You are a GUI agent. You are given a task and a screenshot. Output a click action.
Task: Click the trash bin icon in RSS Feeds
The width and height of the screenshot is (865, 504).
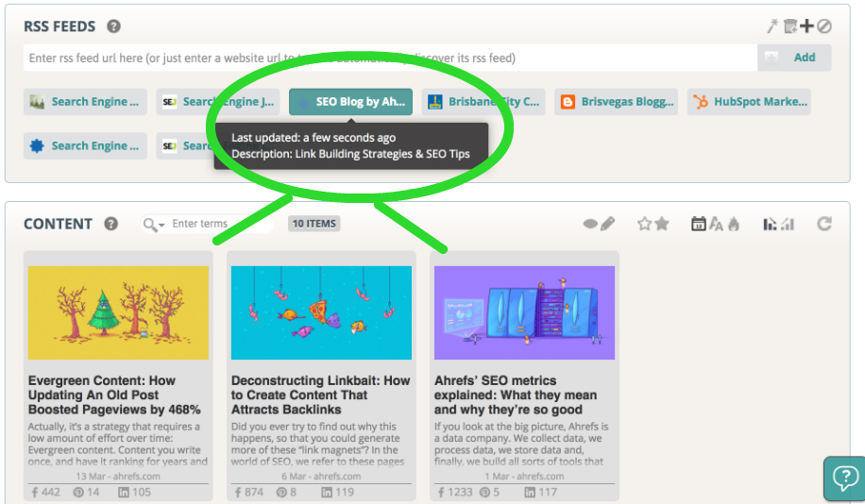pos(790,25)
